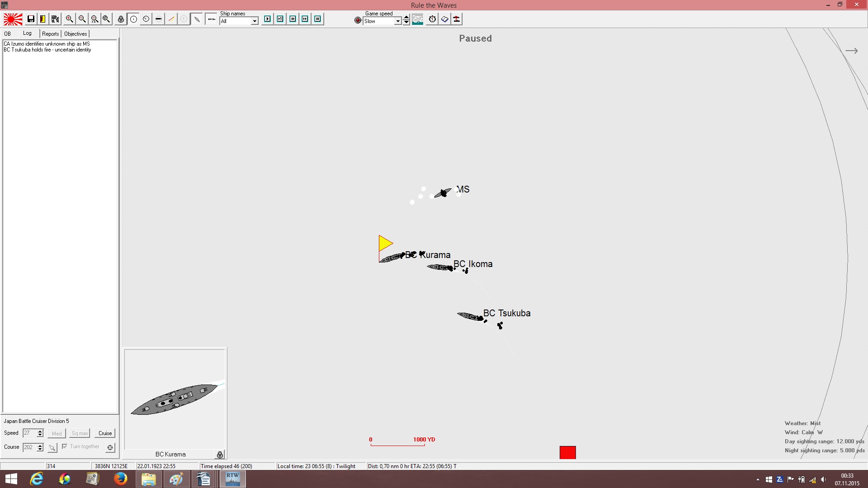
Task: Switch to the OB tab
Action: coord(7,34)
